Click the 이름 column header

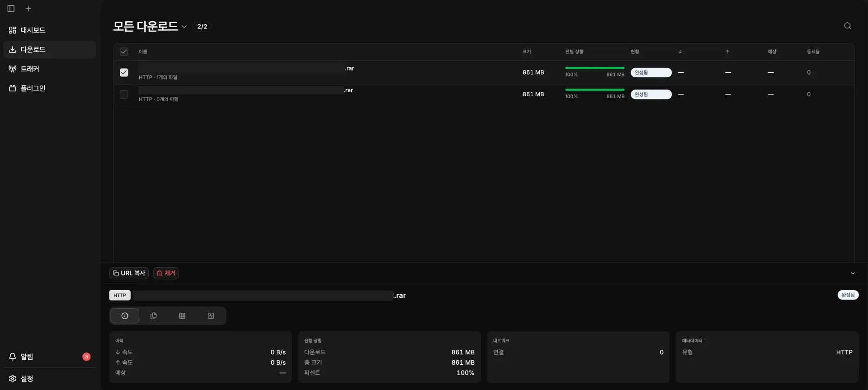(143, 52)
